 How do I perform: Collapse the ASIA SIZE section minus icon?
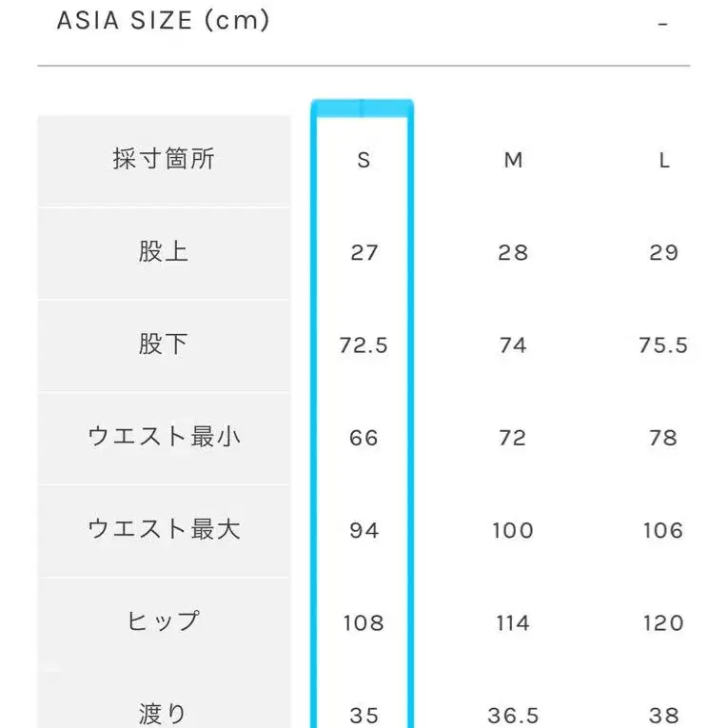(x=663, y=24)
